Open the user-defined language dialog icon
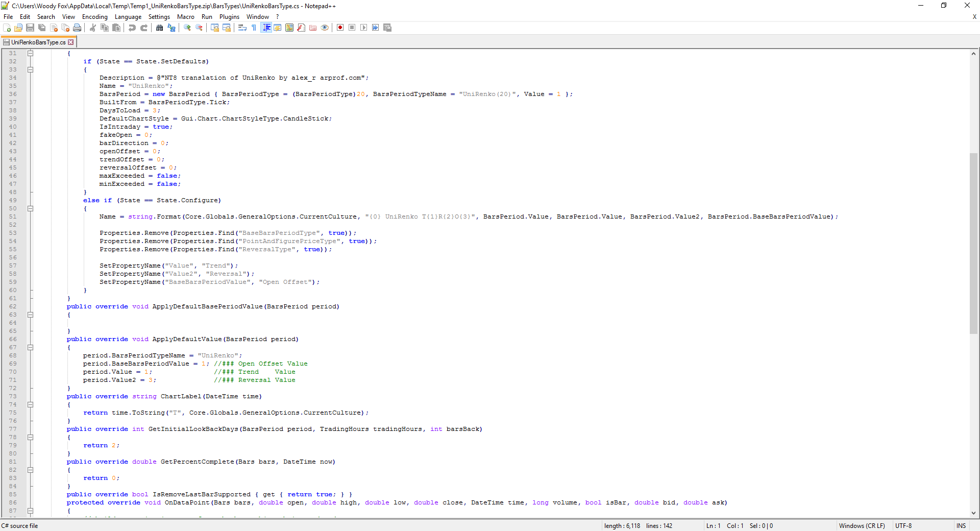Image resolution: width=980 pixels, height=531 pixels. pos(278,28)
